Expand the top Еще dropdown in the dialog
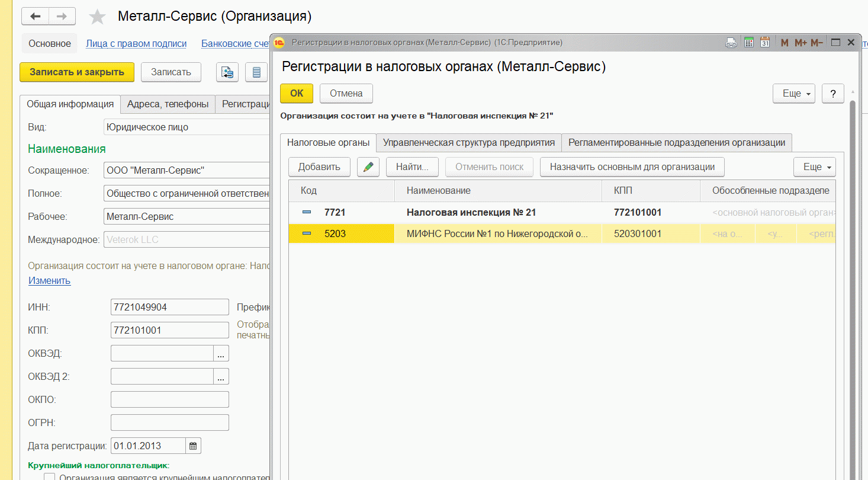The image size is (868, 480). coord(794,93)
